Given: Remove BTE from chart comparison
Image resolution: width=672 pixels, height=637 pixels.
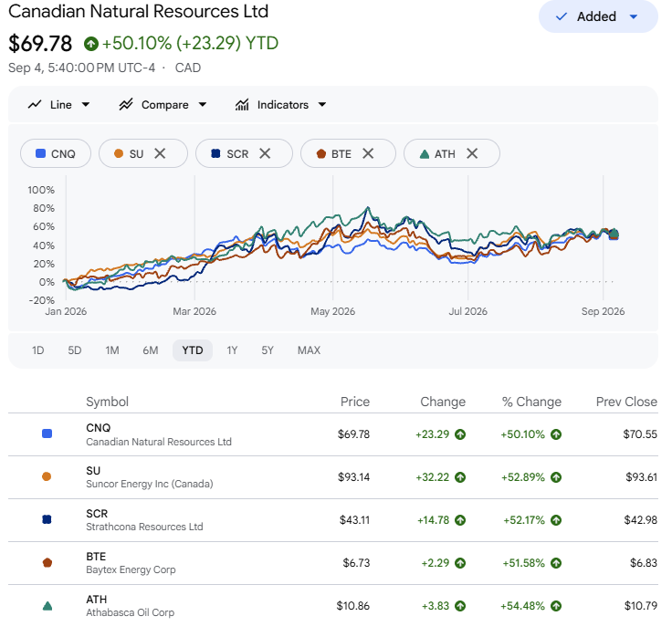Looking at the screenshot, I should click(x=368, y=153).
